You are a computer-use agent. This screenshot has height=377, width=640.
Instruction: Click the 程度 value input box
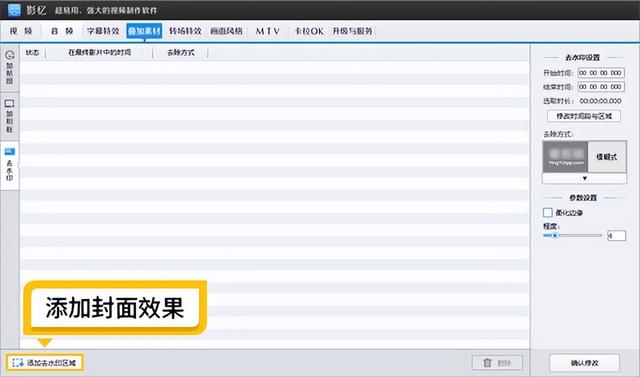[616, 235]
